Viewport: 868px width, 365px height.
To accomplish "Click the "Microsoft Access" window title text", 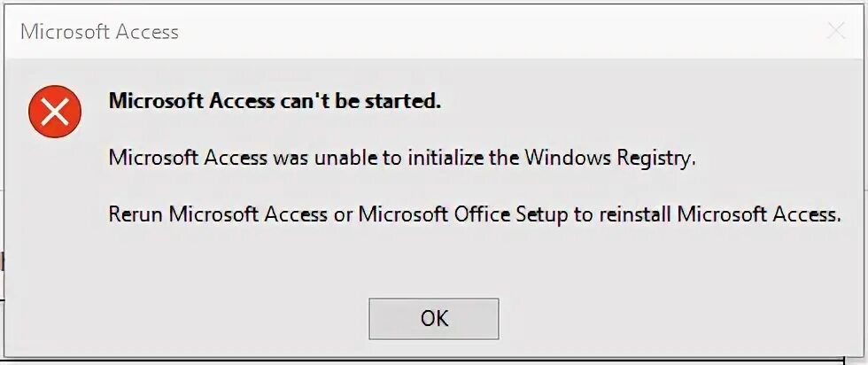I will (99, 33).
